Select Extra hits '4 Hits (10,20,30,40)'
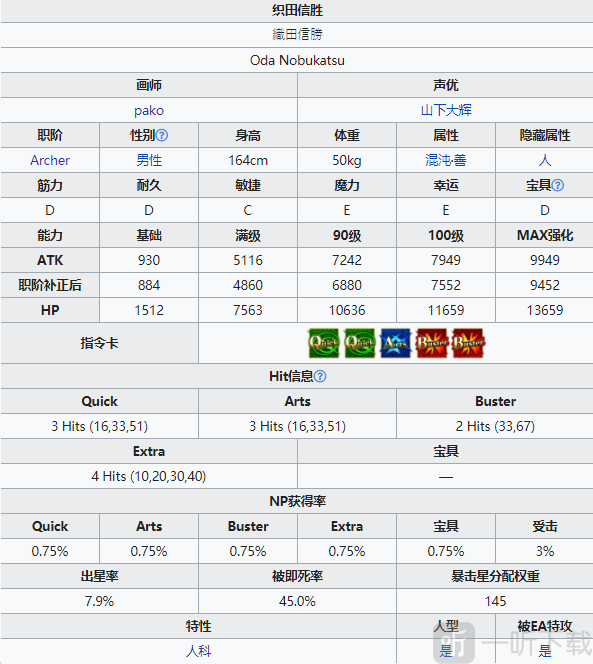The image size is (593, 664). (x=149, y=476)
